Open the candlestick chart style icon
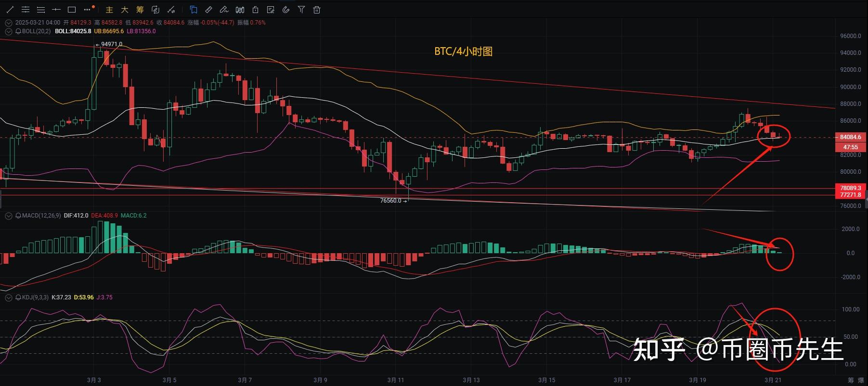 (240, 10)
